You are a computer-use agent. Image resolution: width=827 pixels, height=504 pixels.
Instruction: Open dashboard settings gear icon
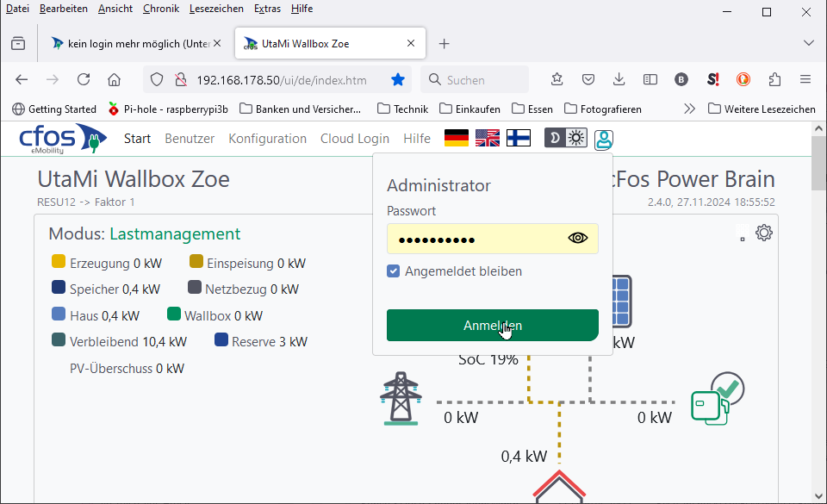point(764,233)
